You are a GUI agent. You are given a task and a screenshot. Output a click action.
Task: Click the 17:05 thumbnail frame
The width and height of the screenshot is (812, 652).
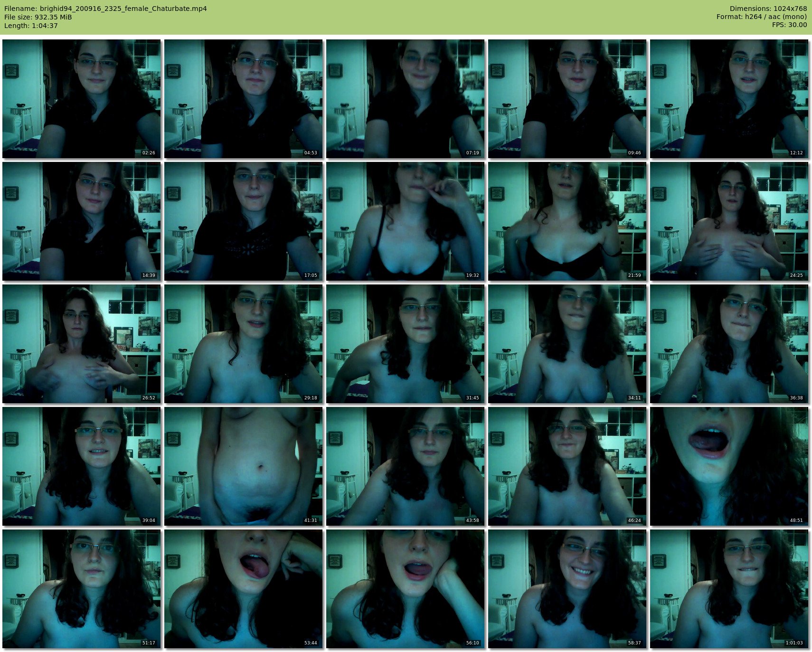point(243,221)
